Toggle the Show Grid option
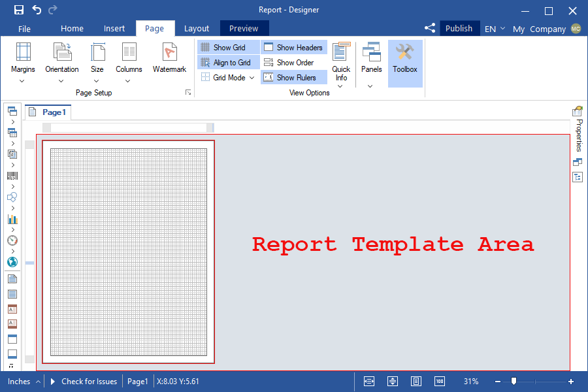 coord(223,48)
